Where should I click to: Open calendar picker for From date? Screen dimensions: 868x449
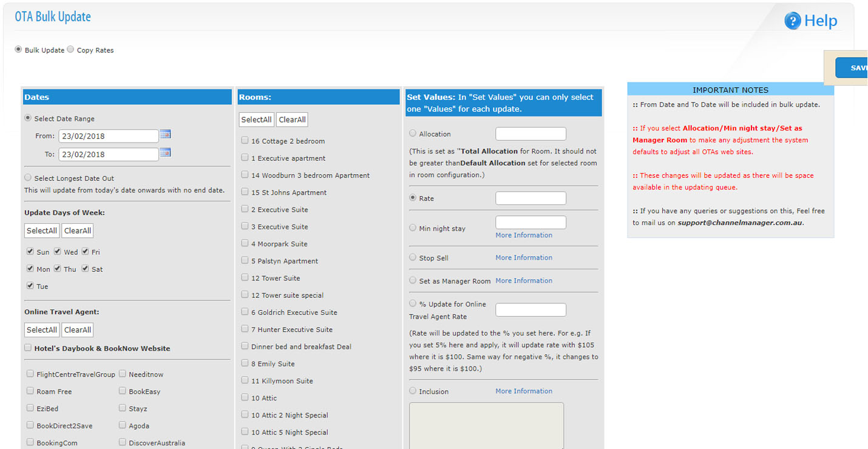[x=165, y=135]
